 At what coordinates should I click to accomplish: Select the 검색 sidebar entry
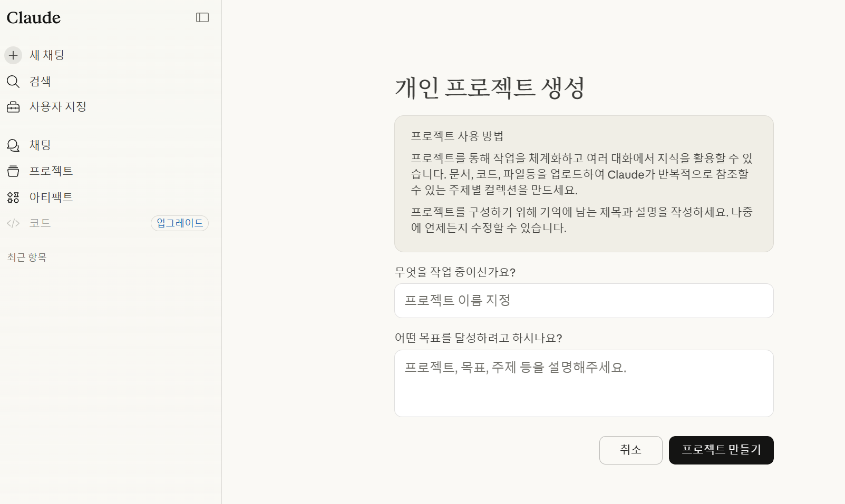pos(41,82)
